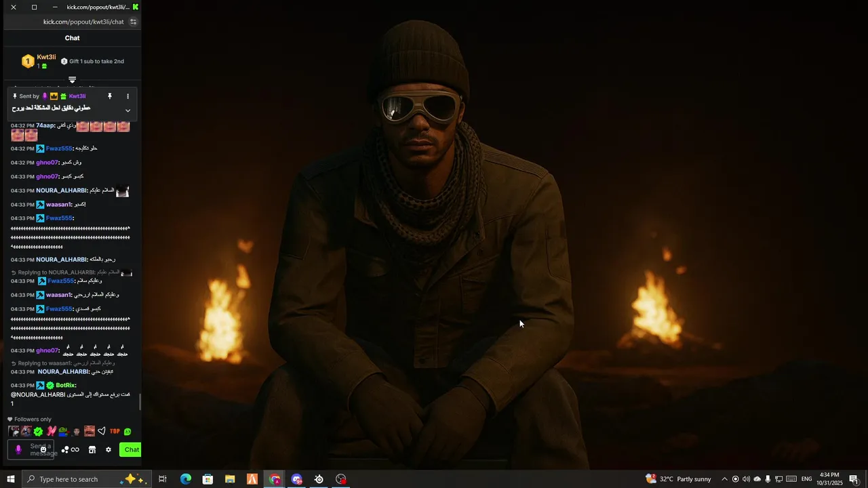Switch input language ENG indicator

[807, 479]
